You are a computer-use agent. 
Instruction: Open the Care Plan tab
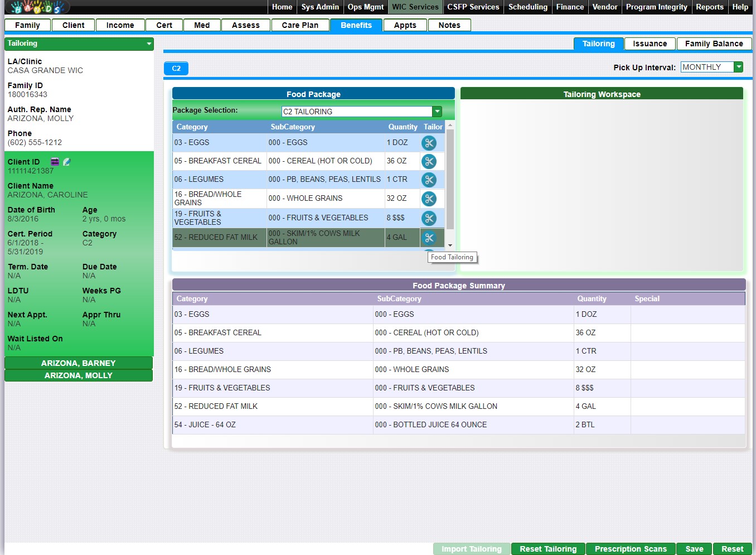[300, 25]
